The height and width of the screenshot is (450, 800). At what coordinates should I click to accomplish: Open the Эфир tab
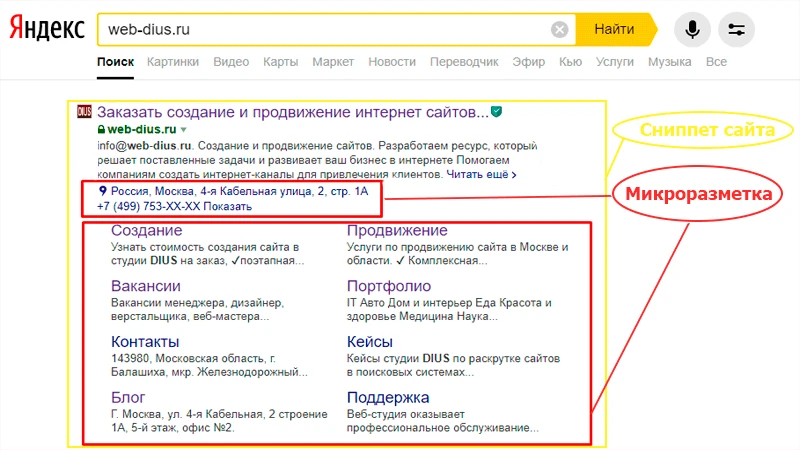click(529, 62)
